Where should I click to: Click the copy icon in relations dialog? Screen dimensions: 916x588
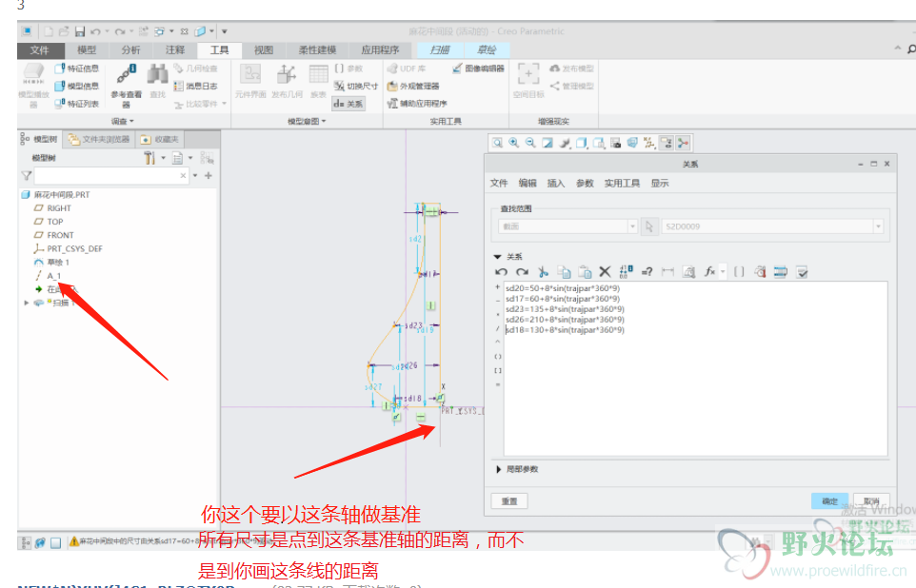[564, 271]
